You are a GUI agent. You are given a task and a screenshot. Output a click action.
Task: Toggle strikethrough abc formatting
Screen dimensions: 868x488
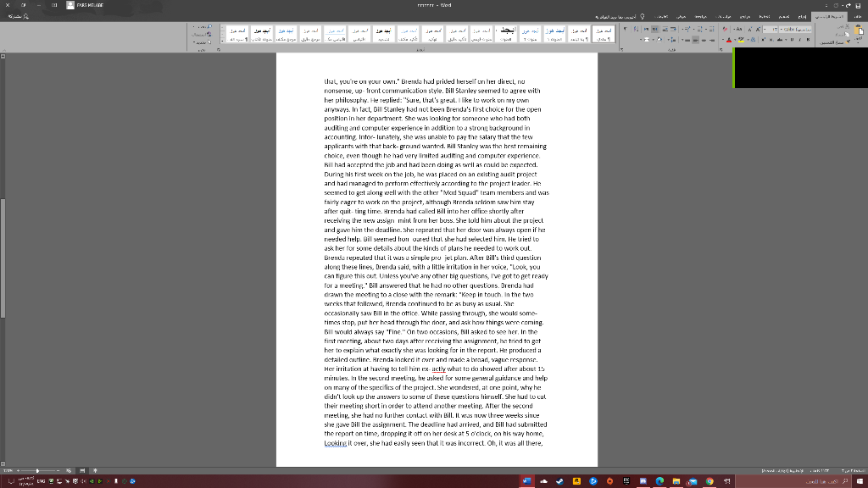coord(780,40)
